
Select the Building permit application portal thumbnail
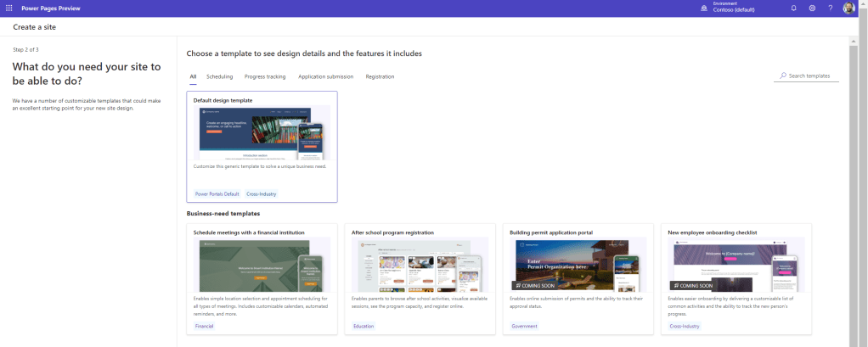point(578,265)
